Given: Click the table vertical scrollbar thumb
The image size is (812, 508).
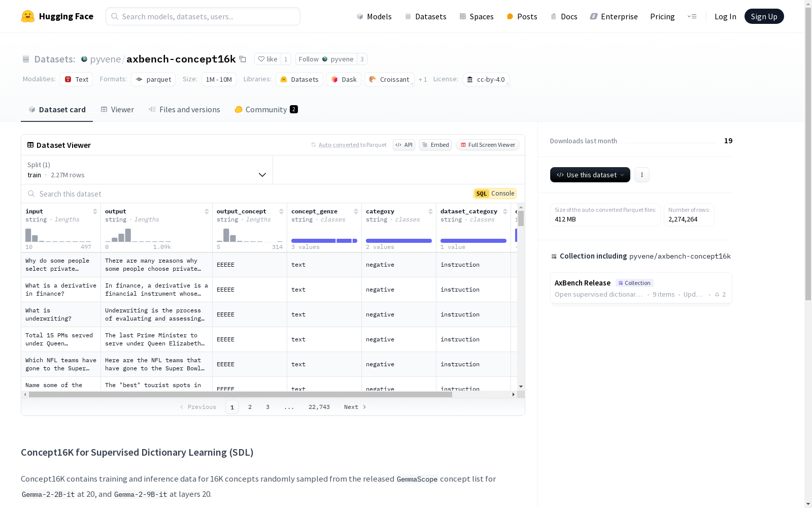Looking at the screenshot, I should pyautogui.click(x=521, y=218).
